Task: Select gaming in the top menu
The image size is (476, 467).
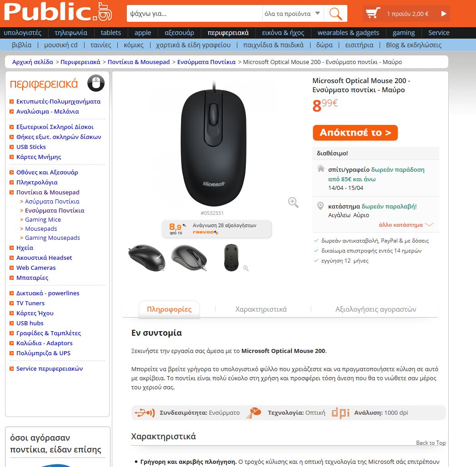Action: click(403, 33)
